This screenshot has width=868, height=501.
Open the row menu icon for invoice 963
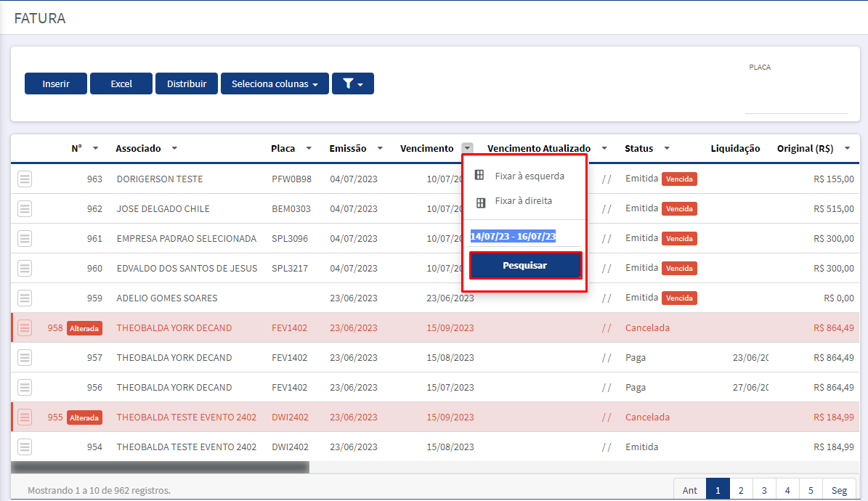coord(25,179)
